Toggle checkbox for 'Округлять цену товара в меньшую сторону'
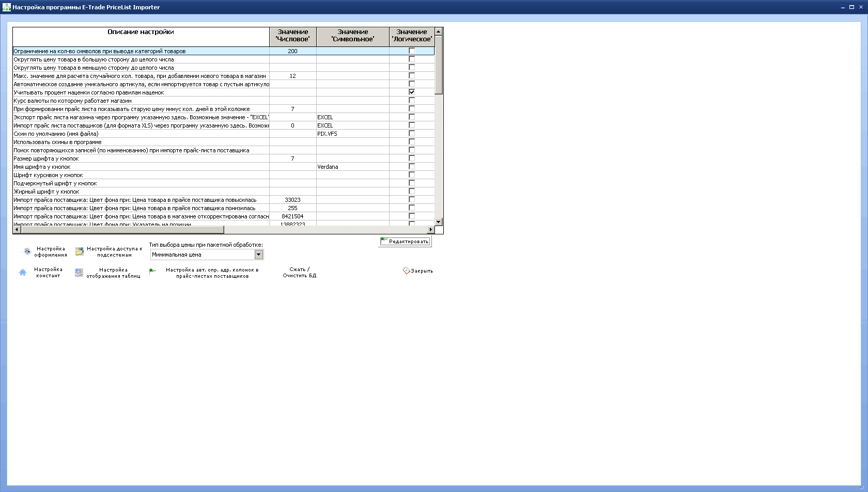 (412, 67)
